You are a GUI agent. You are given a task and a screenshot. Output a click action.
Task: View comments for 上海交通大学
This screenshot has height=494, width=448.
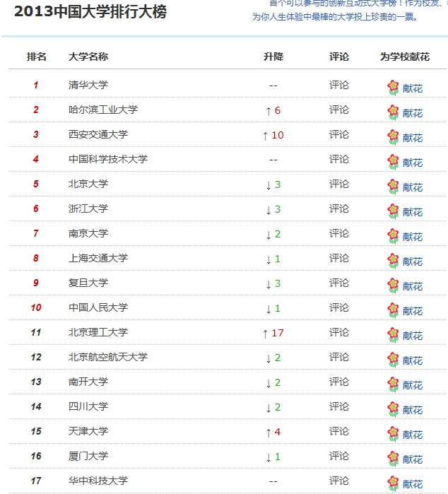click(339, 258)
